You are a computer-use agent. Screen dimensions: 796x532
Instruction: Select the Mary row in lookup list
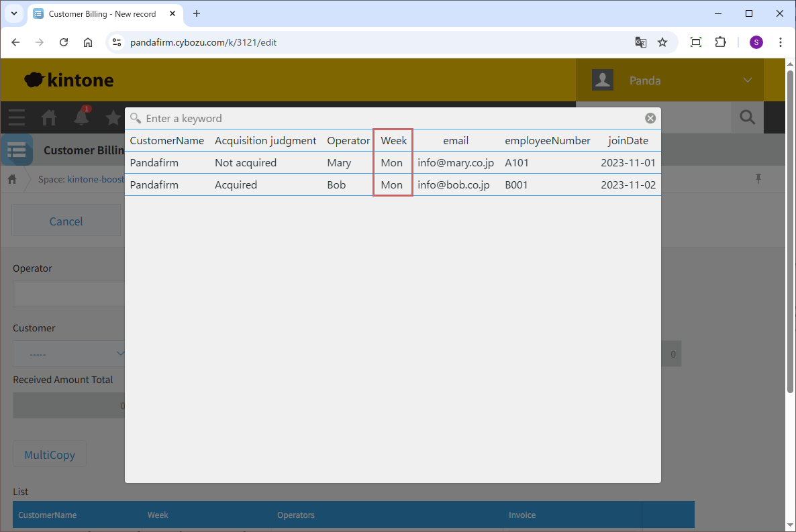338,162
